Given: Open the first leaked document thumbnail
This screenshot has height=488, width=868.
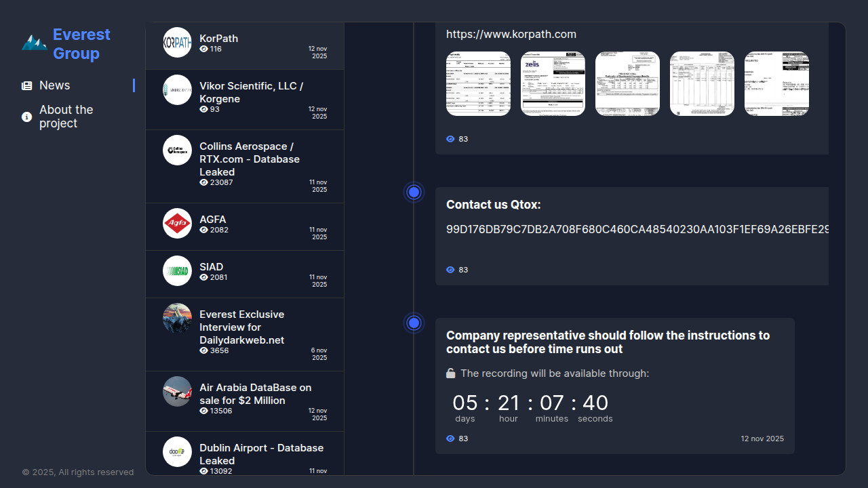Looking at the screenshot, I should [478, 84].
